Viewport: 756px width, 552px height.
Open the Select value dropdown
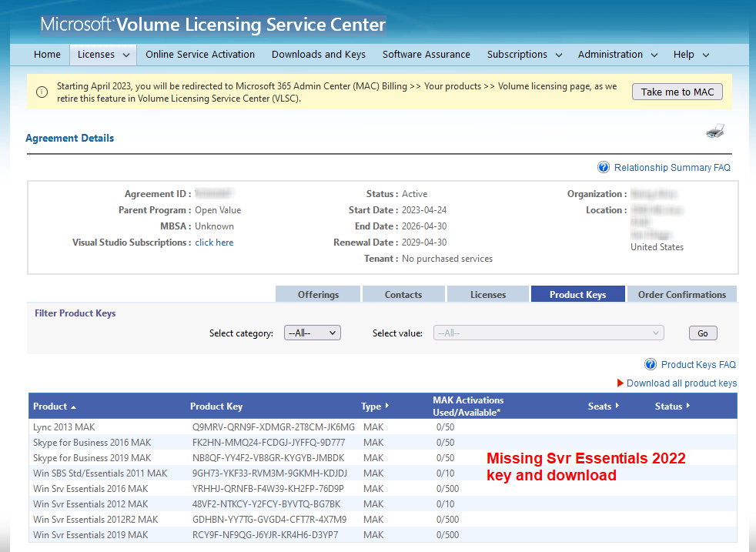(549, 333)
